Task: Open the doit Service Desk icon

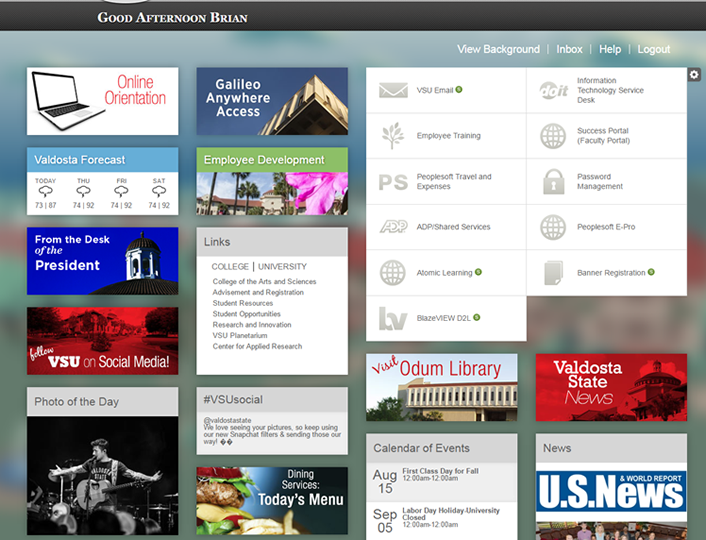Action: (554, 91)
